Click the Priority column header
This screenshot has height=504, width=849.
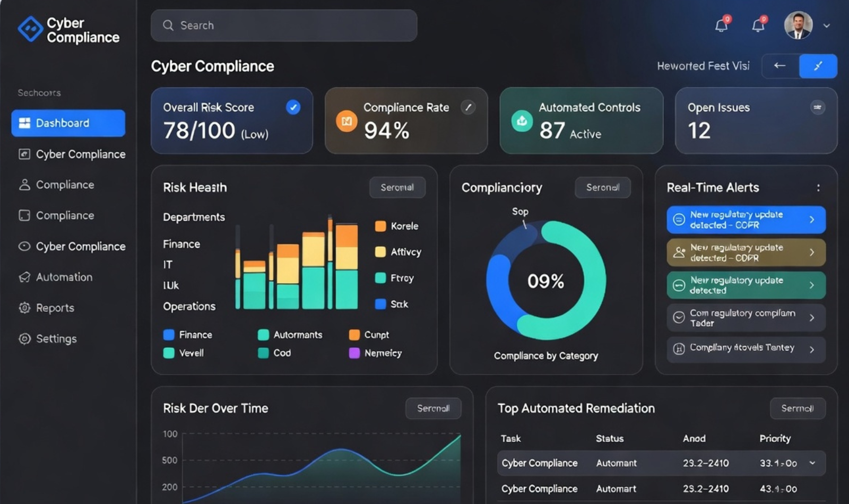[775, 439]
